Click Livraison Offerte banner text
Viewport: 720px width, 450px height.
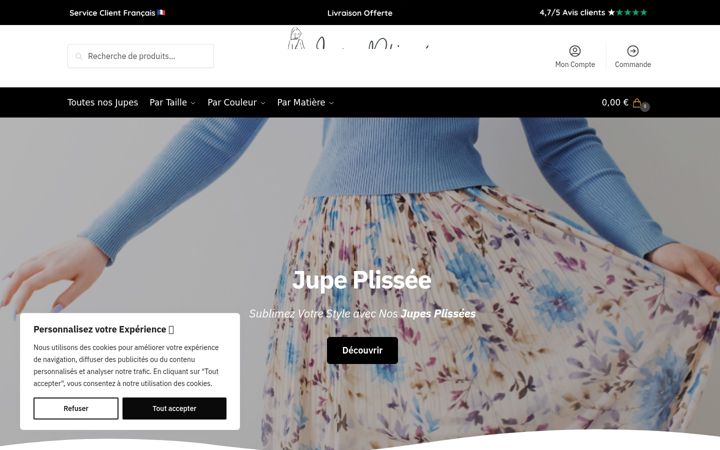click(x=360, y=13)
